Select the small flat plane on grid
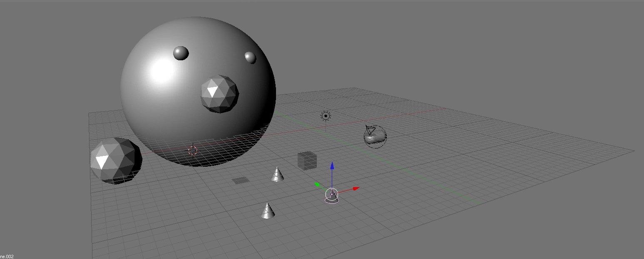 [241, 180]
